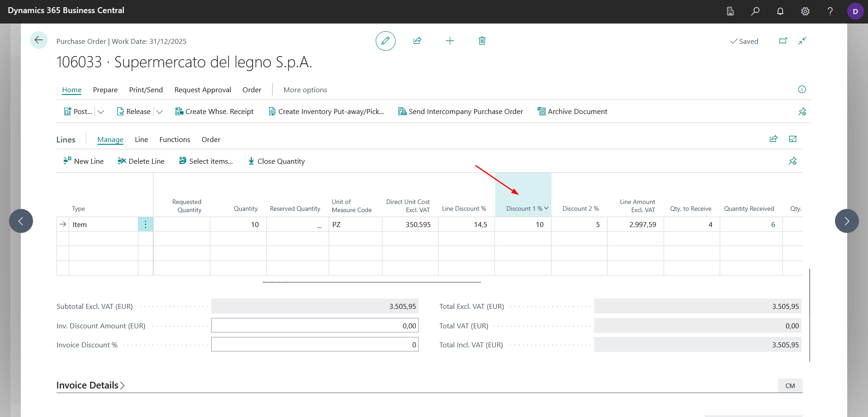Click Create Whse. Receipt
This screenshot has width=868, height=417.
point(214,112)
